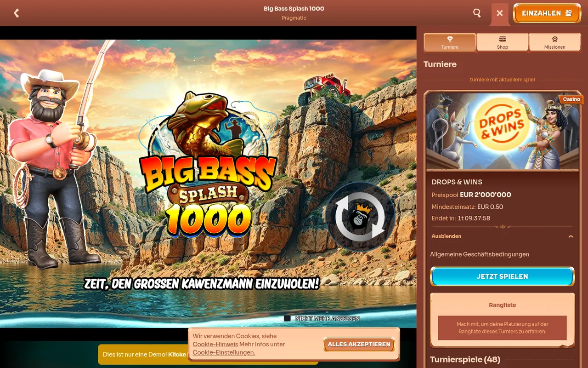Click the EINZAHLEN deposit button
The image size is (588, 368).
point(547,13)
